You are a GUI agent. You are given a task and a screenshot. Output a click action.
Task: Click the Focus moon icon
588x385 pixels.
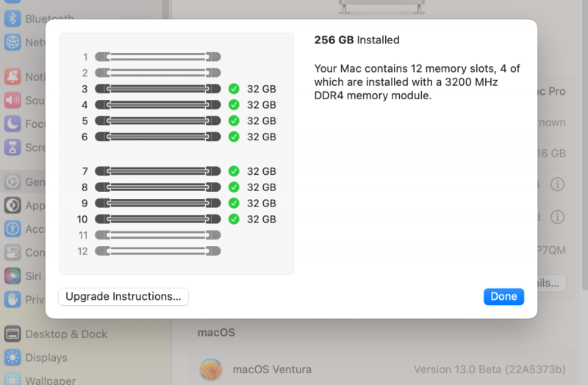tap(12, 123)
